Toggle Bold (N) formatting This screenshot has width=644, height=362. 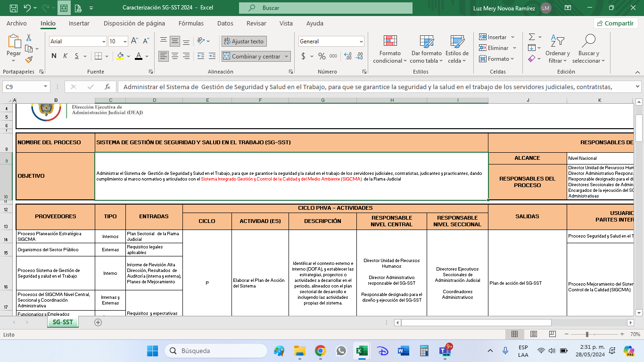point(54,56)
